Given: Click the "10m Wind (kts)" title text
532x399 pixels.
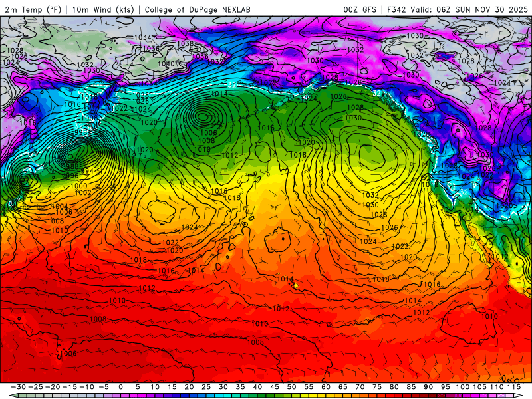Looking at the screenshot, I should tap(103, 9).
